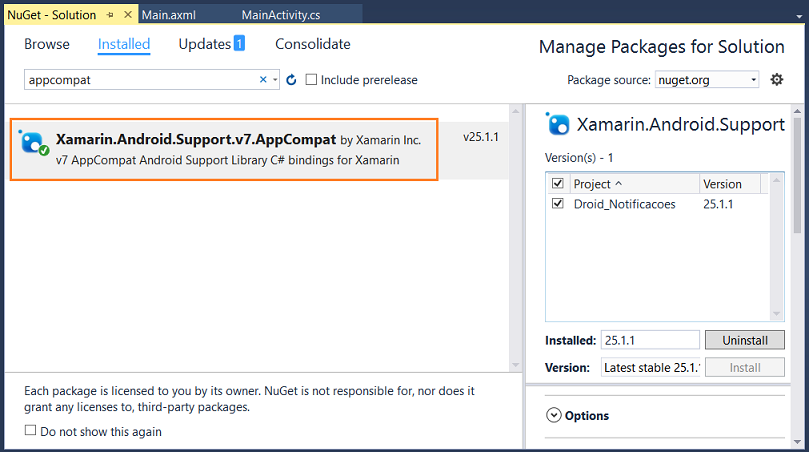
Task: Open NuGet settings gear icon
Action: tap(776, 79)
